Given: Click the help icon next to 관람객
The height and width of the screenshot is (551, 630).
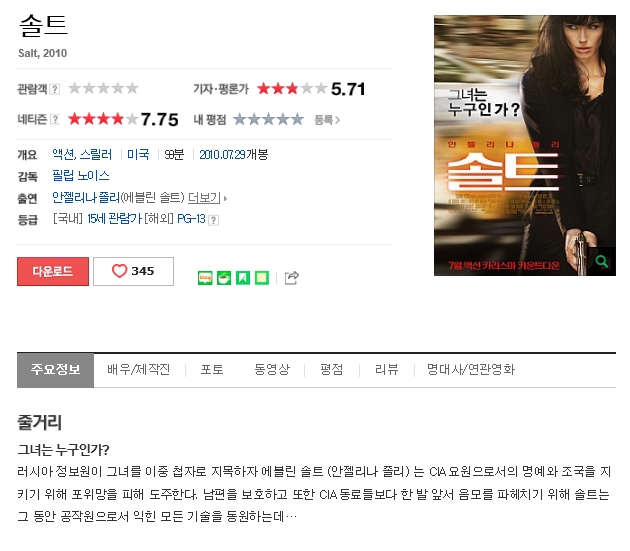Looking at the screenshot, I should pos(55,89).
